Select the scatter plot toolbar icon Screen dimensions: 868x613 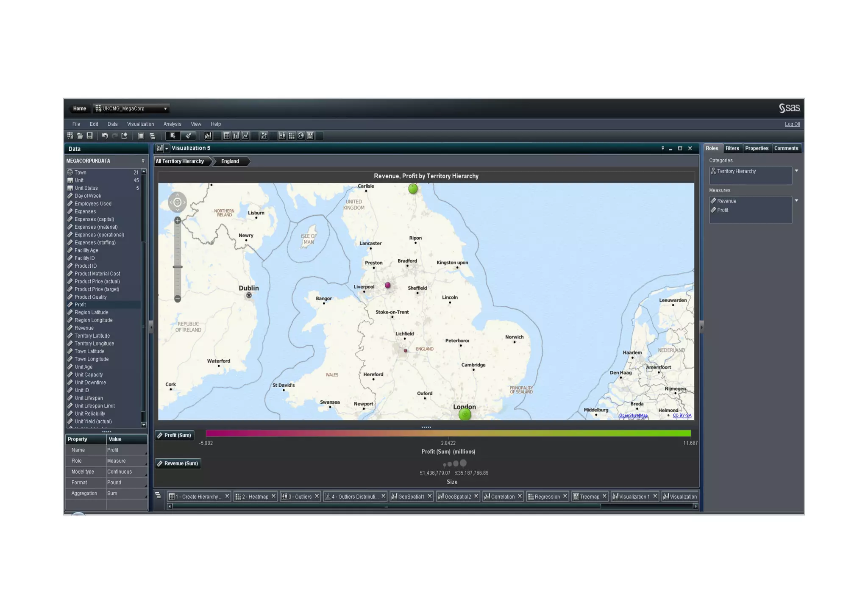point(264,136)
